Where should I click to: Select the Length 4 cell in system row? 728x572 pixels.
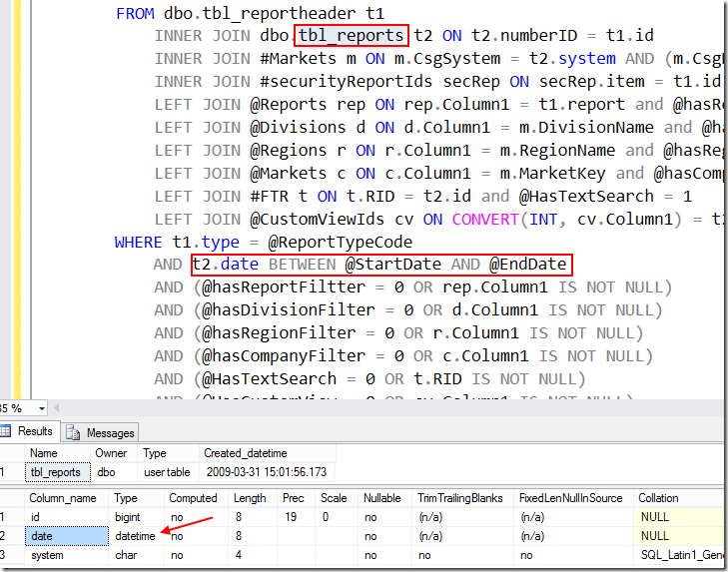[x=253, y=555]
